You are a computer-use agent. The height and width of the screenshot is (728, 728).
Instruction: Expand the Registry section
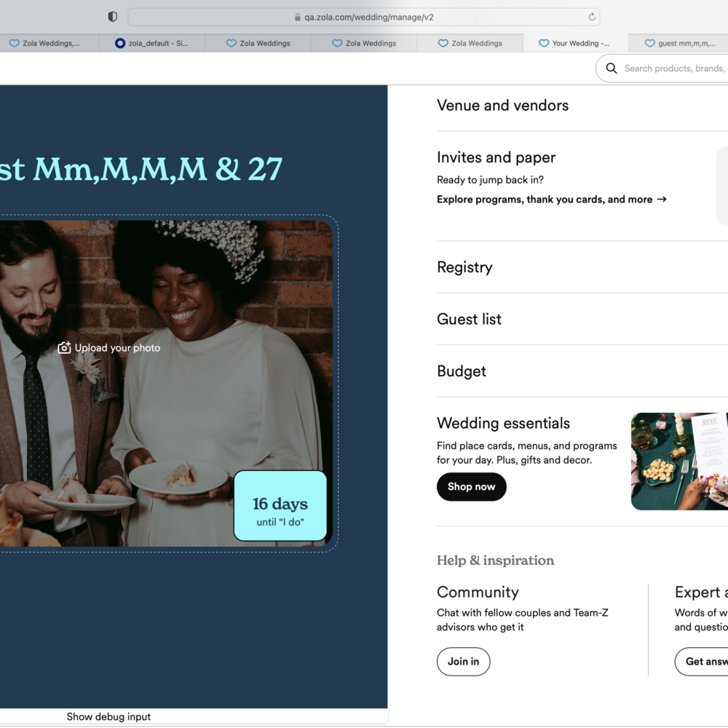pos(464,267)
